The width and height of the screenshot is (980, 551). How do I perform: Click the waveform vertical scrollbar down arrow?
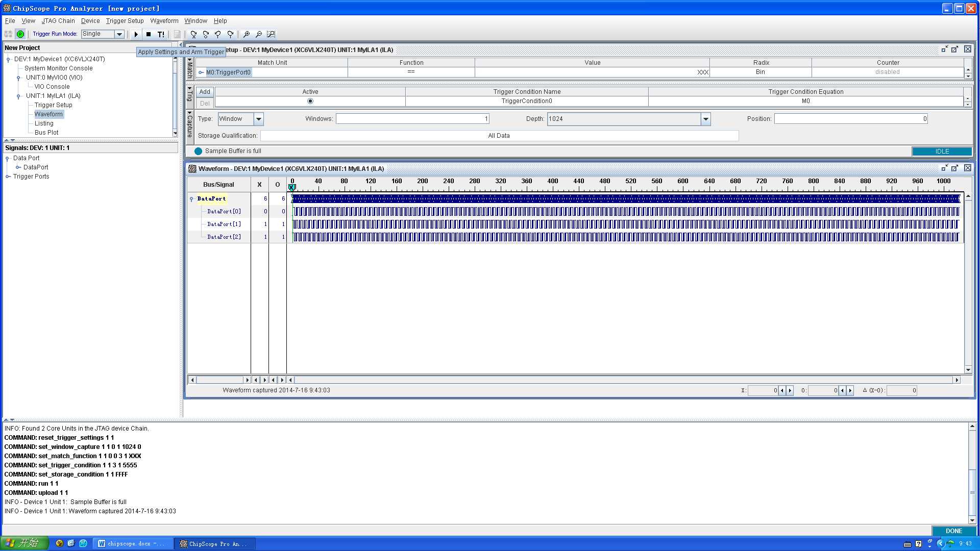tap(968, 370)
